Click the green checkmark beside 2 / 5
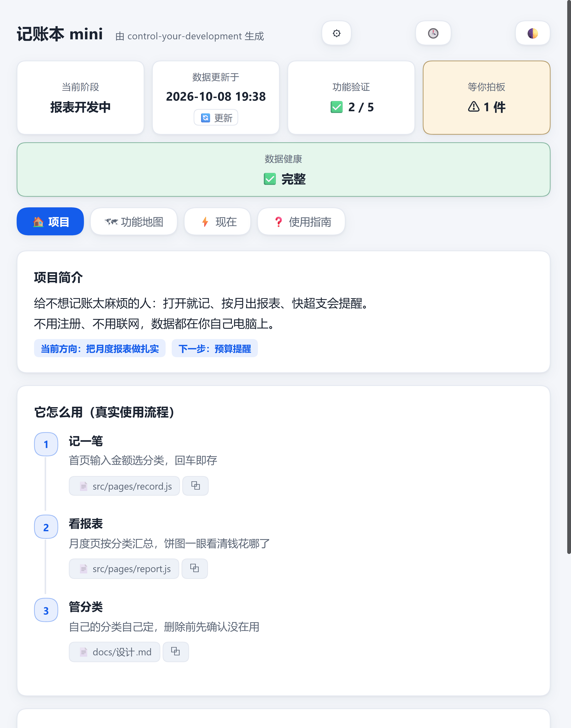 click(x=337, y=107)
